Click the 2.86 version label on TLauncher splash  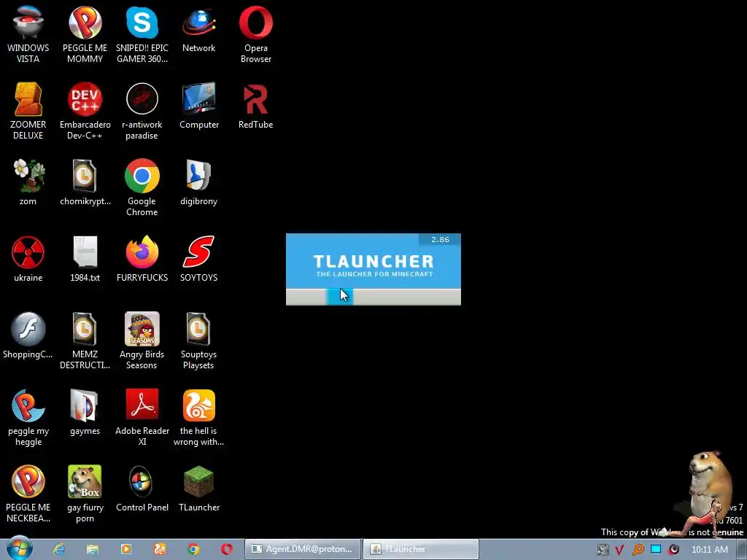[x=440, y=239]
